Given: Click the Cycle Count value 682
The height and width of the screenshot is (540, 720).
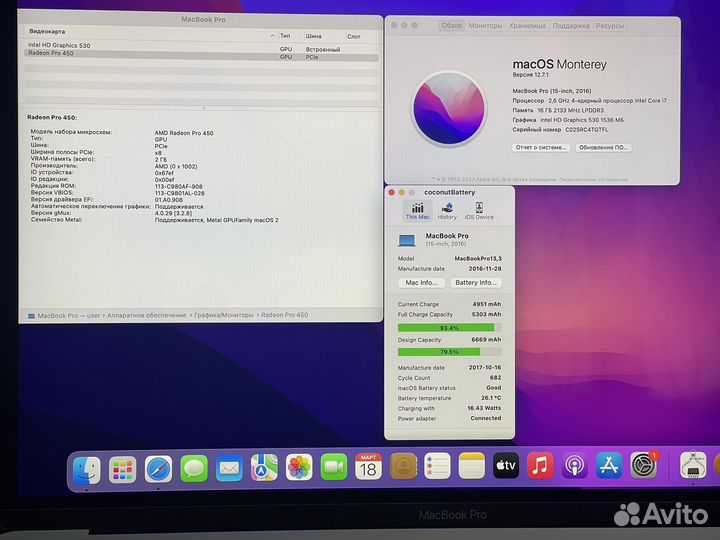Looking at the screenshot, I should [495, 377].
